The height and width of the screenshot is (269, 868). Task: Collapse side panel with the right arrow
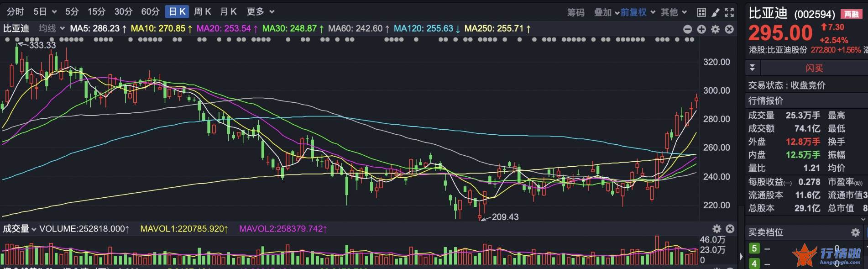pos(741,257)
